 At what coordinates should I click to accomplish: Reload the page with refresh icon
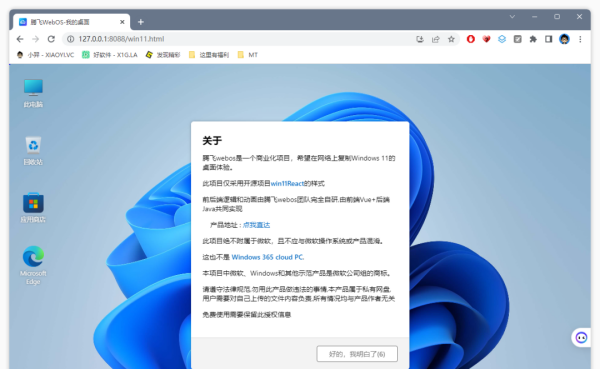tap(51, 39)
